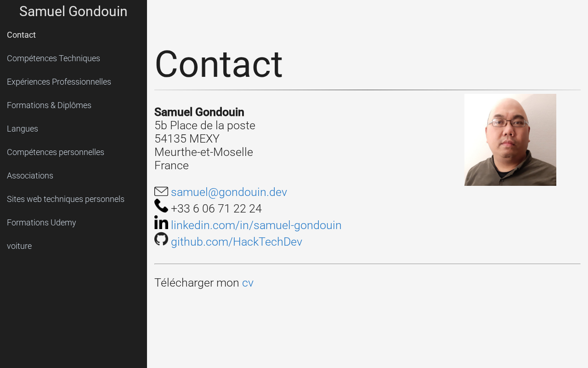Click the GitHub logo icon
Screen dimensions: 588x368
click(x=161, y=239)
